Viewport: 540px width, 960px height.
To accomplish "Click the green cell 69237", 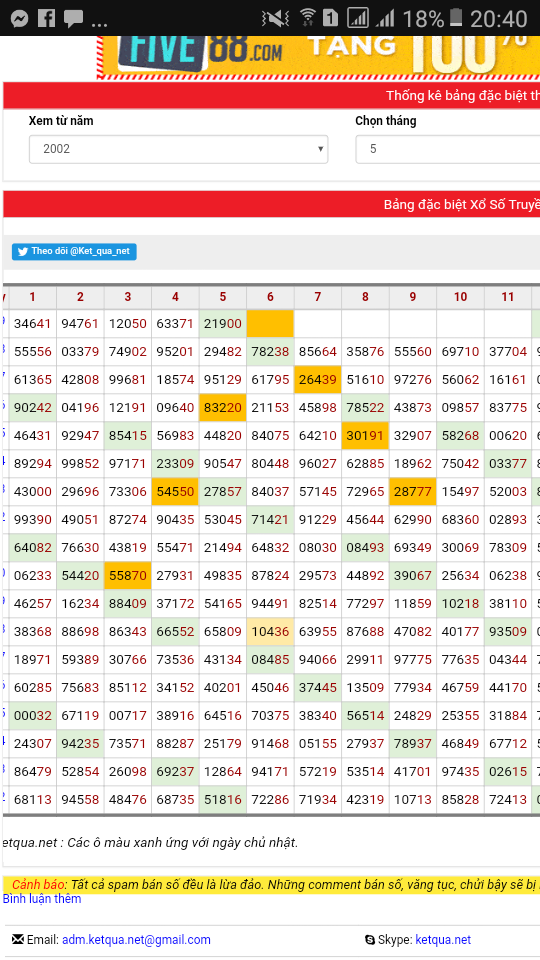I will [x=175, y=772].
